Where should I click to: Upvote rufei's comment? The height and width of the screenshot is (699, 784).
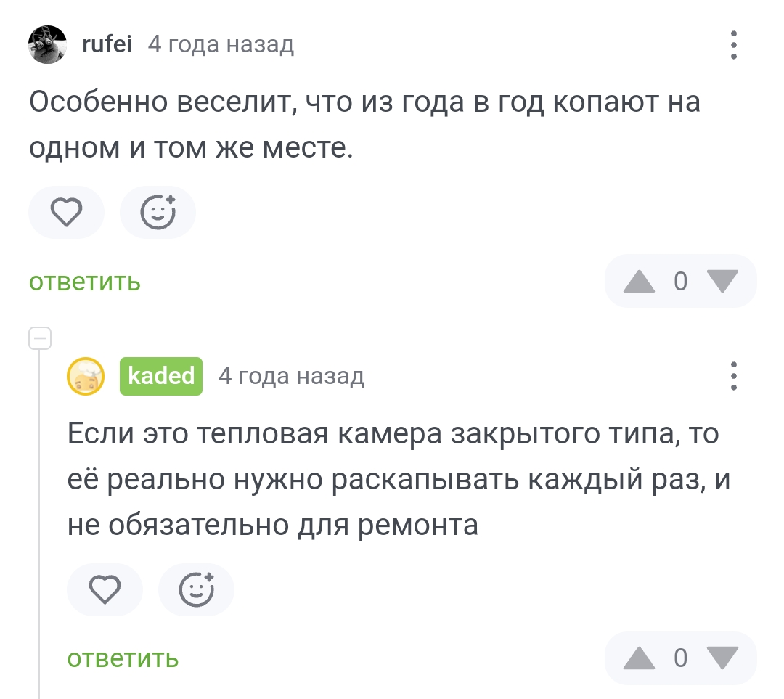(x=640, y=281)
